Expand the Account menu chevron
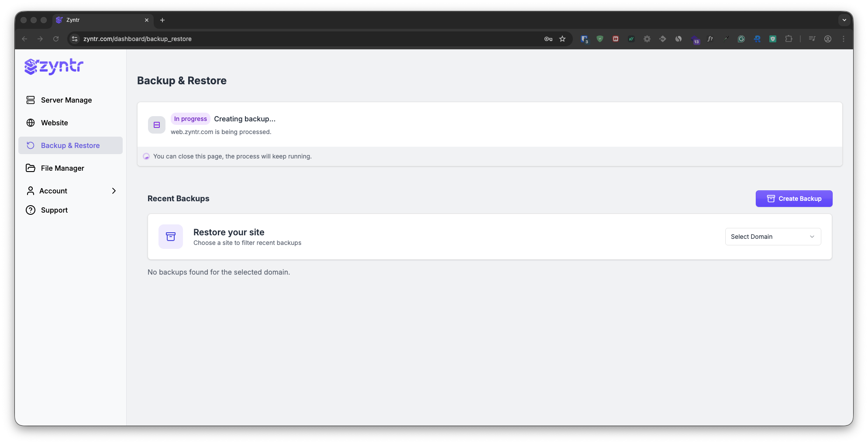 click(114, 191)
